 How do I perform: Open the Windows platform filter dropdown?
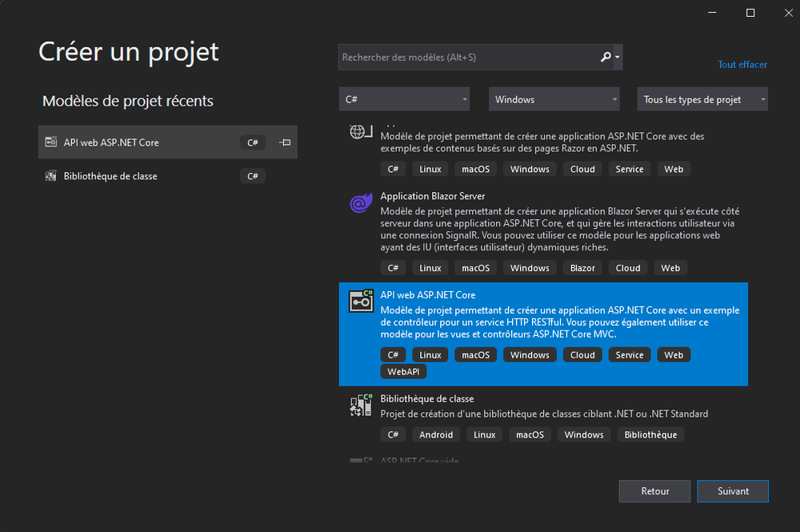554,99
